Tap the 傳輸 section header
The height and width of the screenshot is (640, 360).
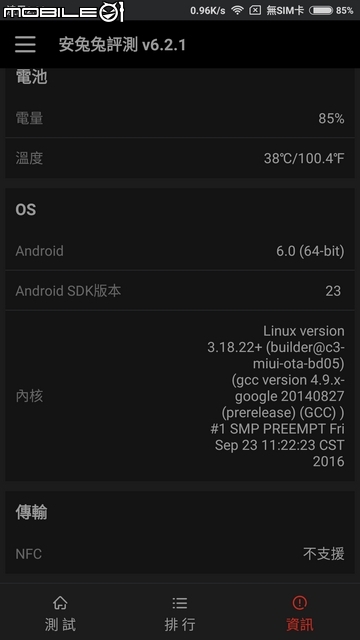coord(31,512)
